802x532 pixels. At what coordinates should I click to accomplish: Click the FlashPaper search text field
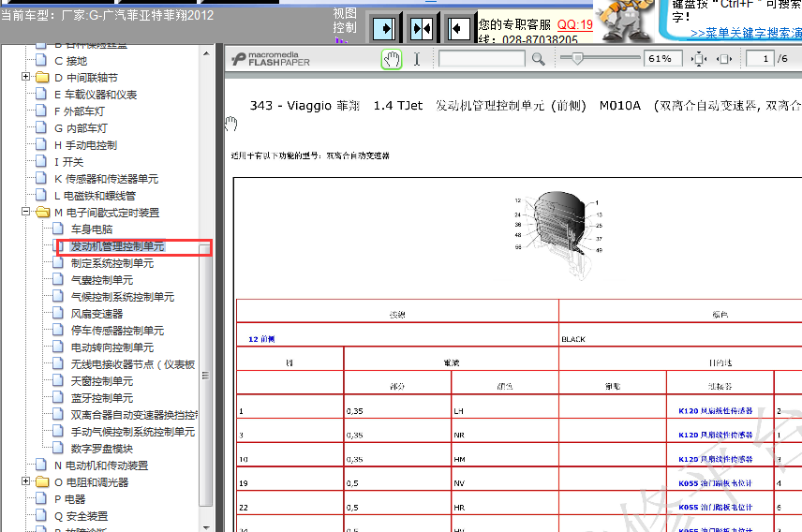coord(482,59)
